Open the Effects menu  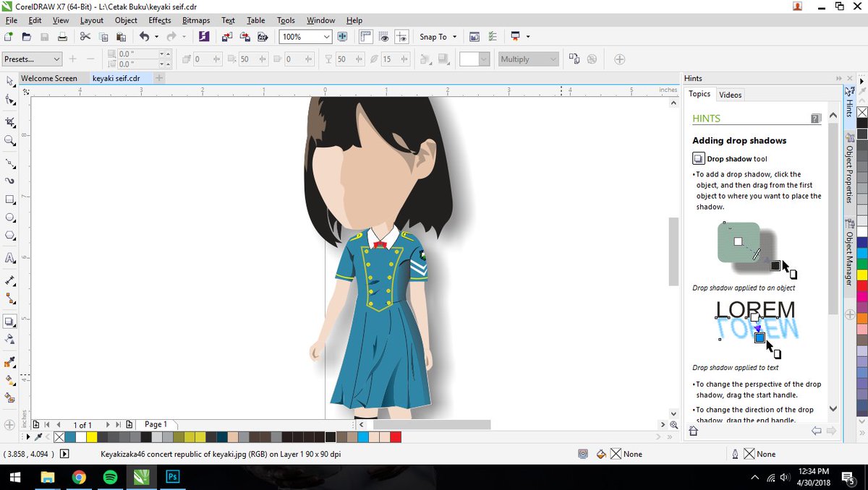[x=160, y=20]
